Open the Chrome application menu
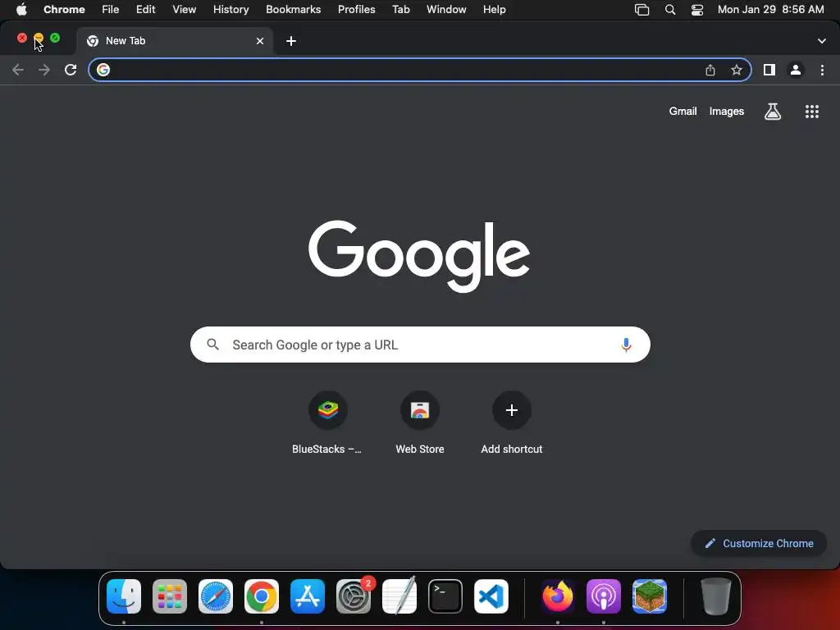Viewport: 840px width, 630px height. point(64,10)
